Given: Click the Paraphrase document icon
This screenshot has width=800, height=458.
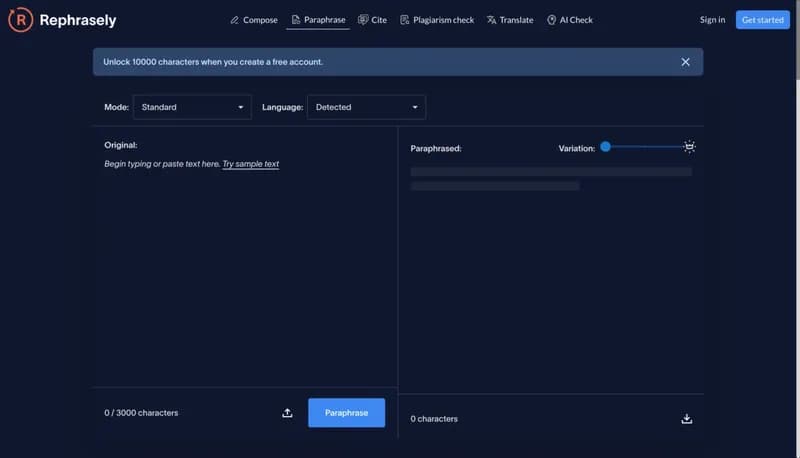Looking at the screenshot, I should coord(295,20).
